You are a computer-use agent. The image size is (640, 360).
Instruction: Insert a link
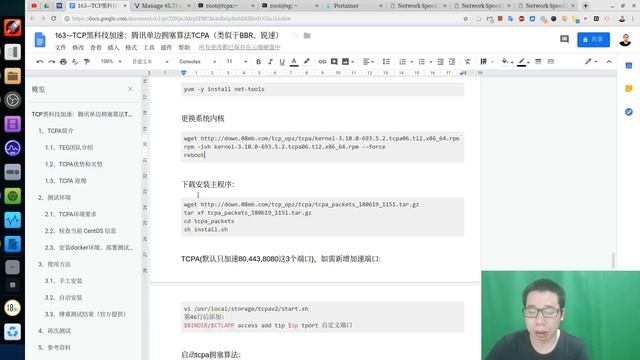(322, 62)
